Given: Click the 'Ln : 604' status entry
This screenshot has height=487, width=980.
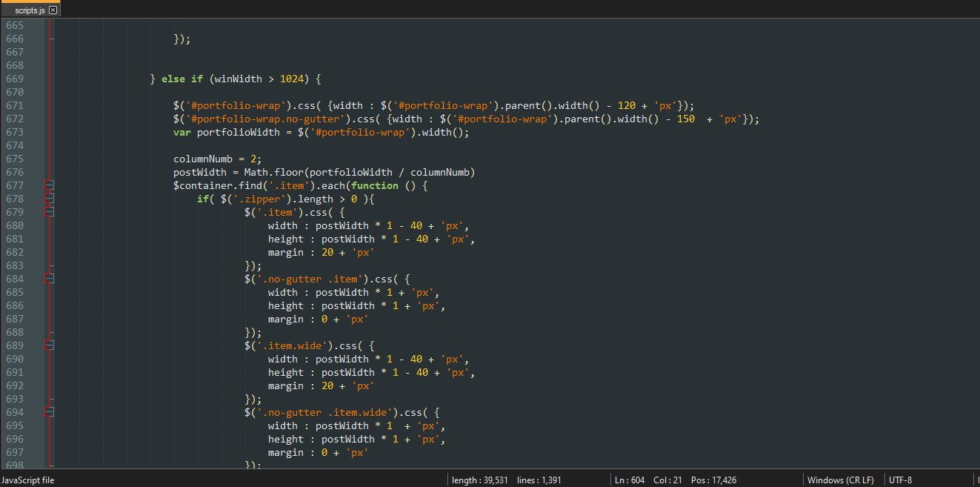Looking at the screenshot, I should click(x=629, y=480).
